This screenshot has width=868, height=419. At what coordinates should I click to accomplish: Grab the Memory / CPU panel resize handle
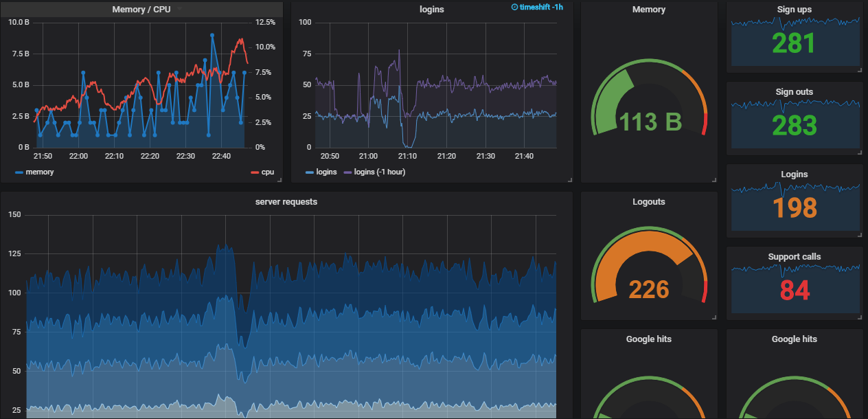pyautogui.click(x=279, y=180)
